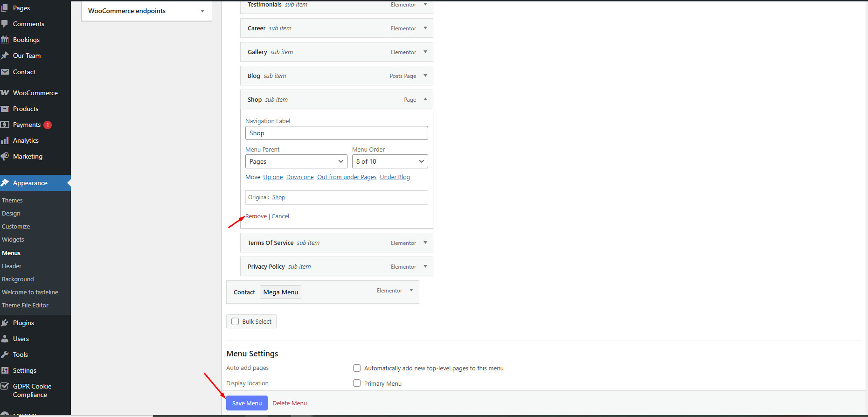Click the Users icon in sidebar
This screenshot has height=417, width=868.
(5, 339)
